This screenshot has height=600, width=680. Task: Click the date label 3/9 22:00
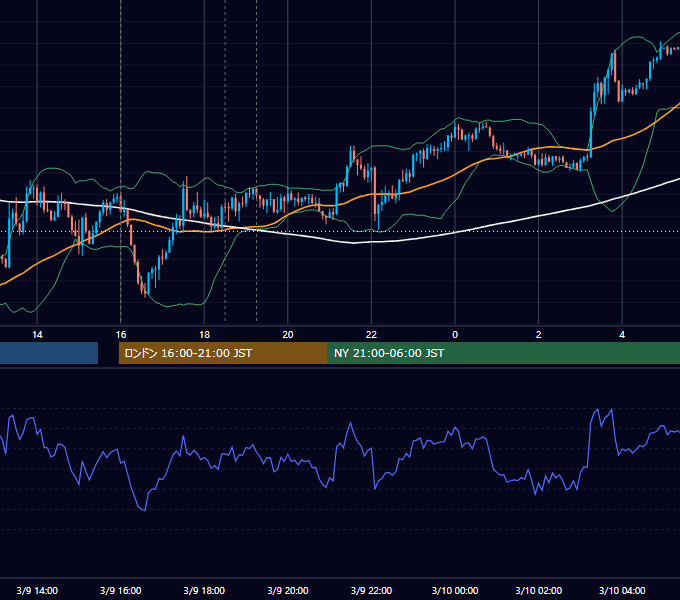click(x=371, y=590)
